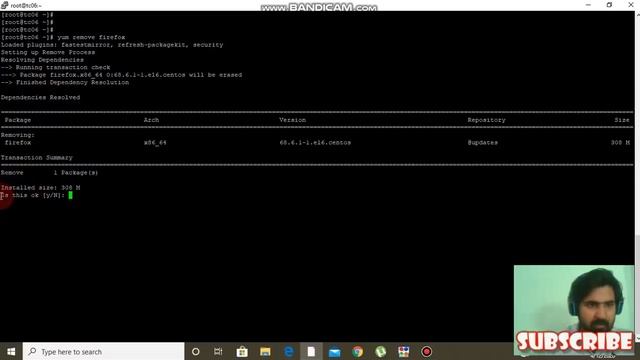The width and height of the screenshot is (640, 360).
Task: Open the Mail app from taskbar
Action: pyautogui.click(x=335, y=351)
